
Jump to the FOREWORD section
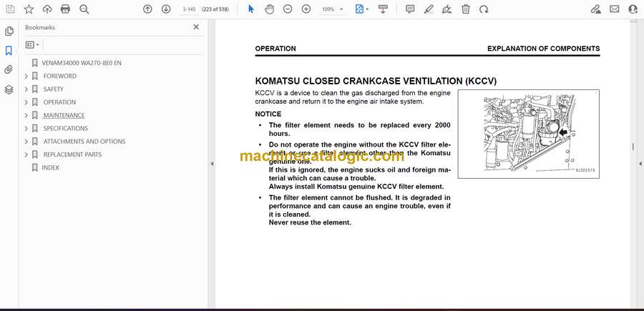pyautogui.click(x=59, y=76)
